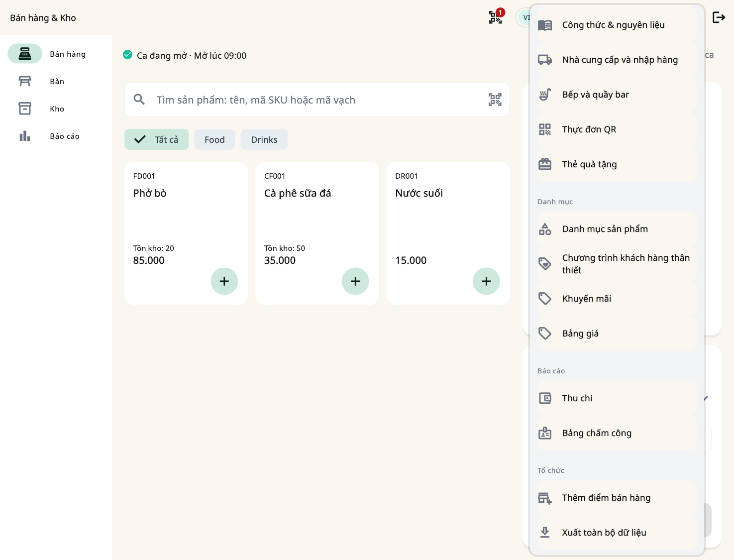
Task: Scan barcode from the search field icon
Action: [x=495, y=100]
